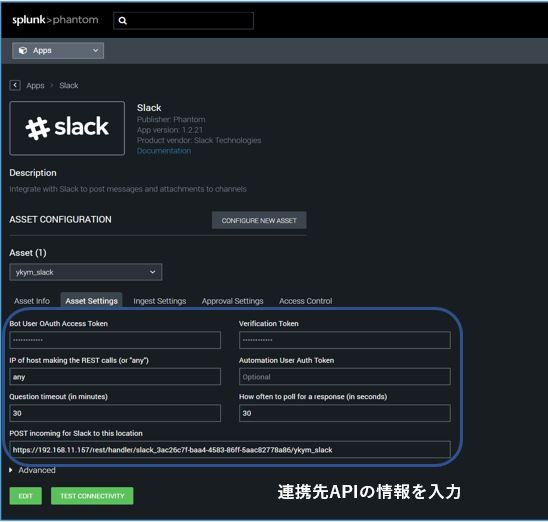Switch to the Asset Info tab
Viewport: 548px width, 522px height.
point(32,301)
